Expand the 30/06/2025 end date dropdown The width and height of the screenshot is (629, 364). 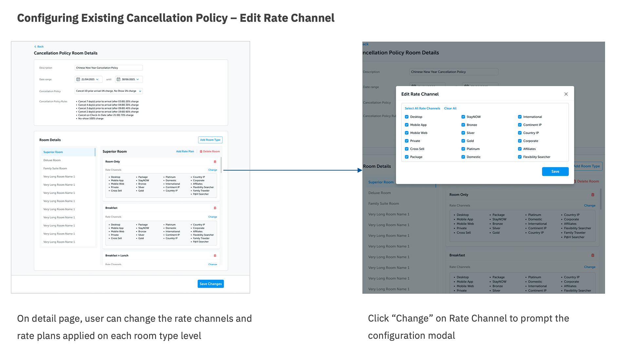click(x=138, y=79)
